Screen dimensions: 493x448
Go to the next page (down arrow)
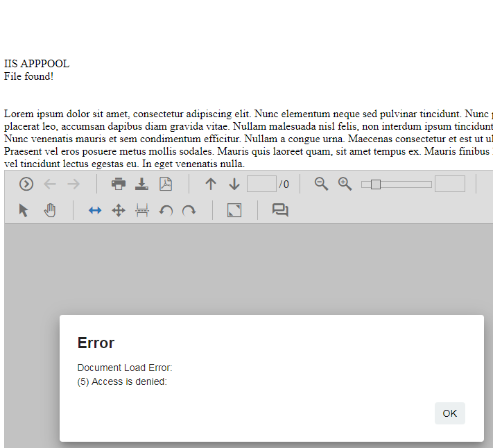point(234,184)
